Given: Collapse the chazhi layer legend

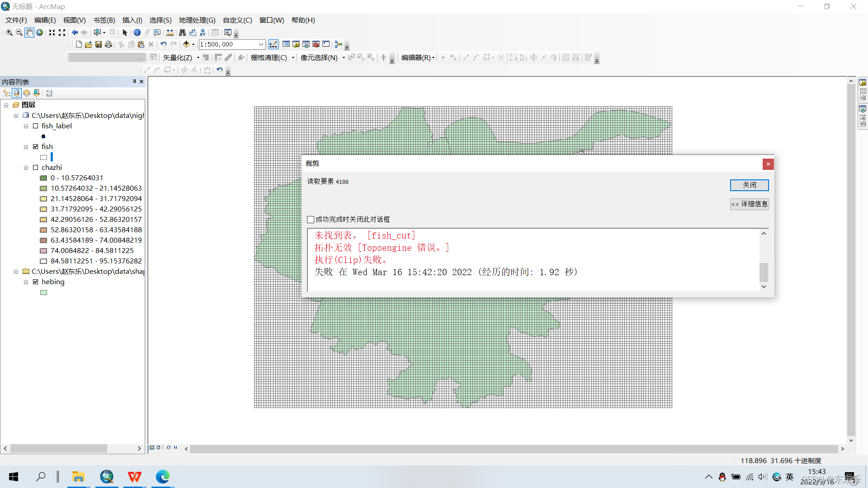Looking at the screenshot, I should (26, 168).
